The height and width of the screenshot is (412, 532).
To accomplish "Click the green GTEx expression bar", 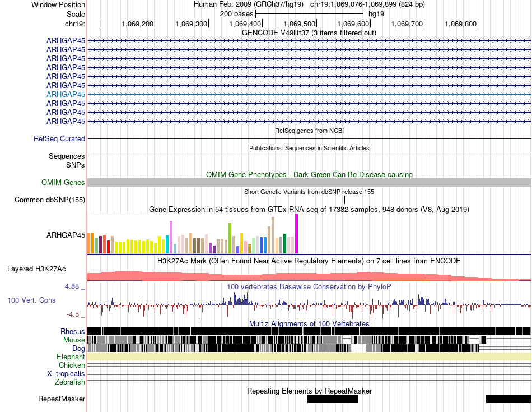I will pos(230,238).
